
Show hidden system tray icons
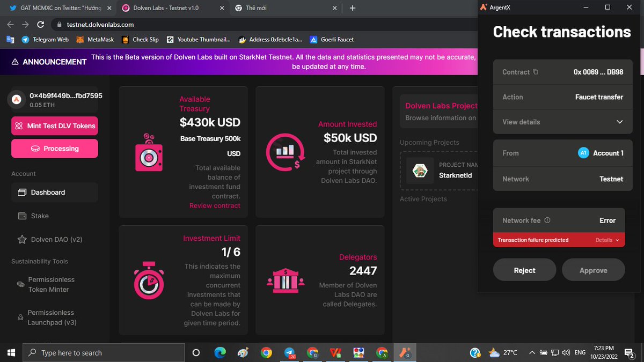pos(532,352)
